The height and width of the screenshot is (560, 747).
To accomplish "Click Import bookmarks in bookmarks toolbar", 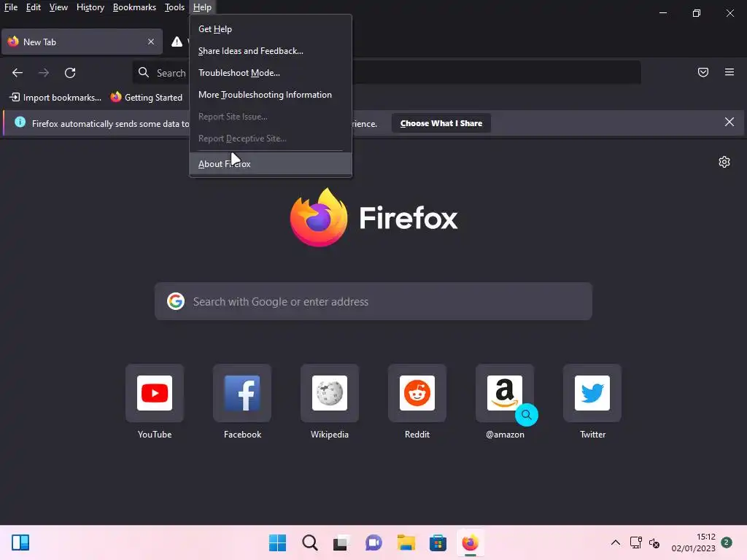I will [55, 97].
